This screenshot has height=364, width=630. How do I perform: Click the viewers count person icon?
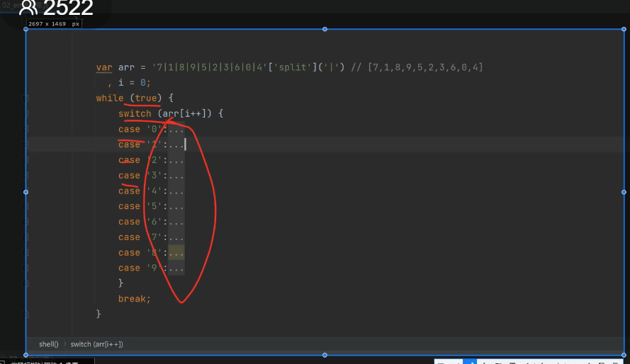point(28,7)
